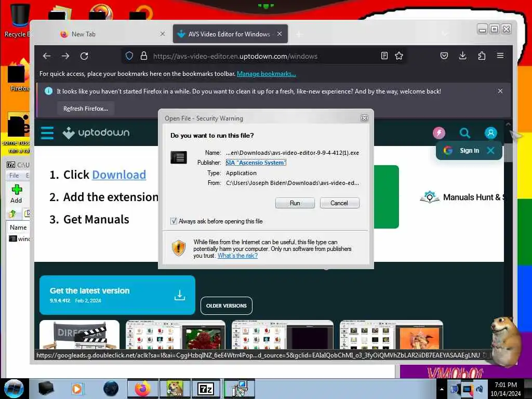Open uptodown search

coord(465,132)
